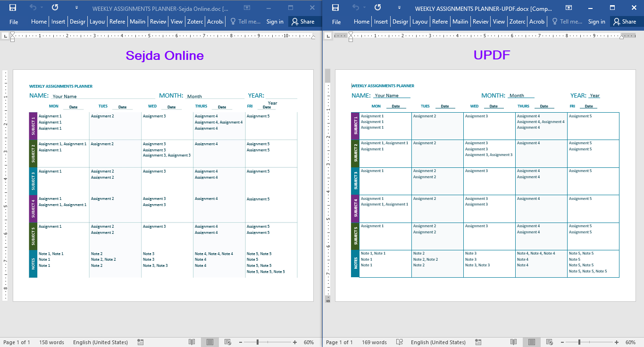Screen dimensions: 644x347
Task: Open File tab in Sejda window
Action: click(14, 22)
